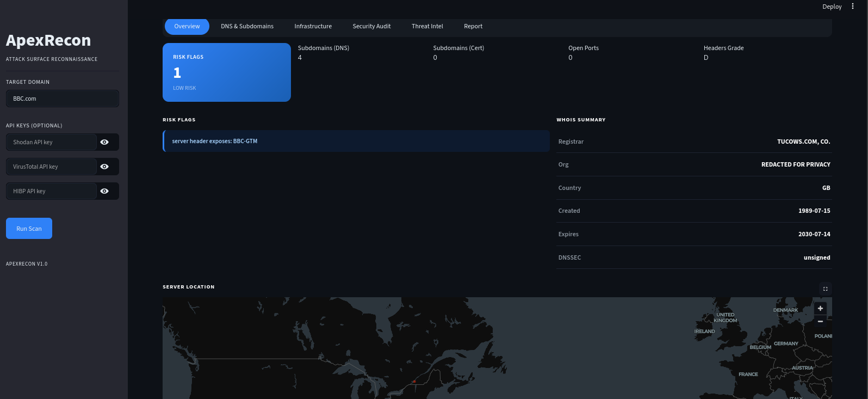
Task: View the Report tab
Action: 473,26
